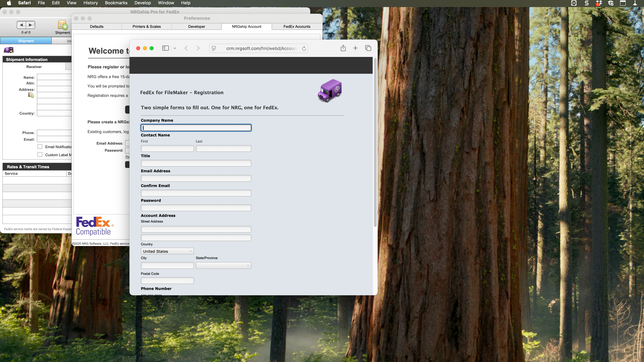Click the S-shaped menu bar status icon
Screen dimensions: 644x362
(586, 3)
